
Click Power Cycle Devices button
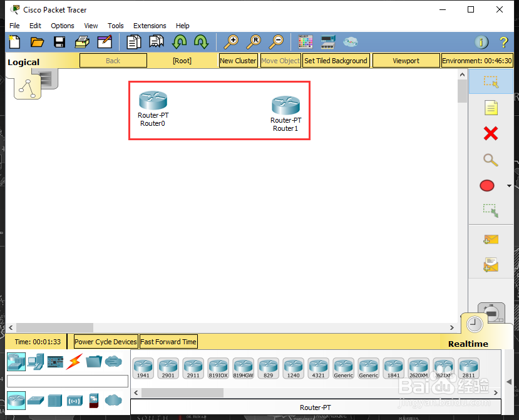(106, 342)
